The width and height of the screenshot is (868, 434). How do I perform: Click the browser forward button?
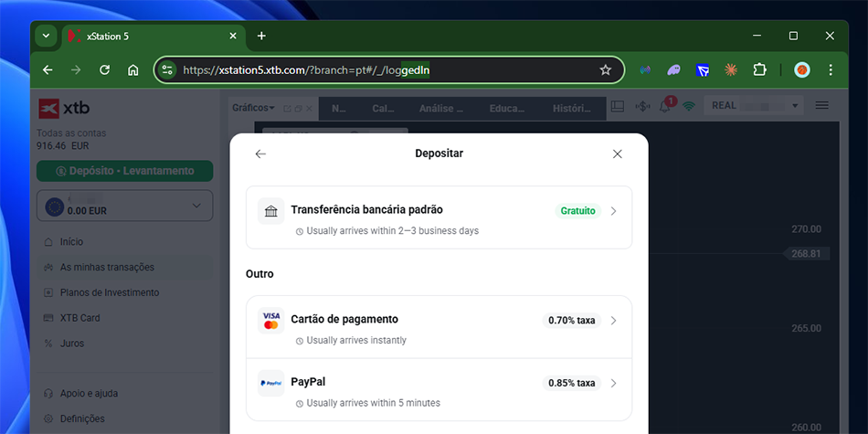coord(76,69)
